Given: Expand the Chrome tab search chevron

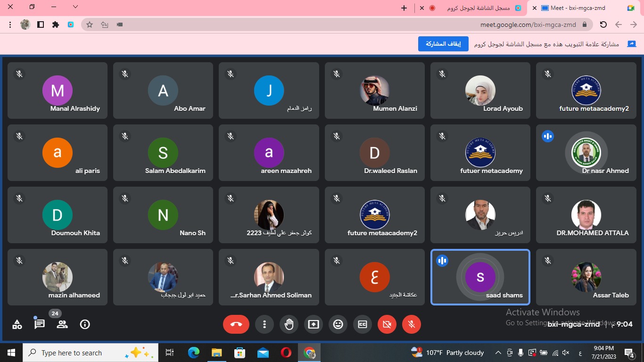Looking at the screenshot, I should (75, 7).
